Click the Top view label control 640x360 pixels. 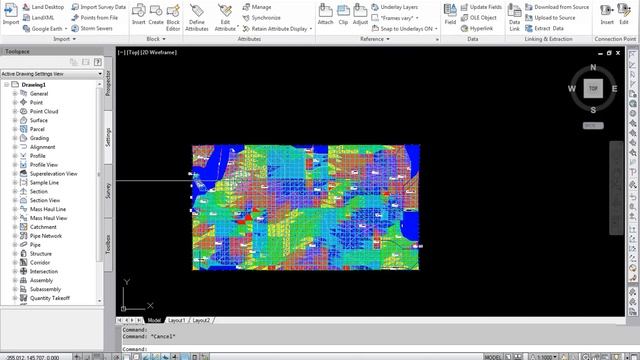tap(133, 52)
